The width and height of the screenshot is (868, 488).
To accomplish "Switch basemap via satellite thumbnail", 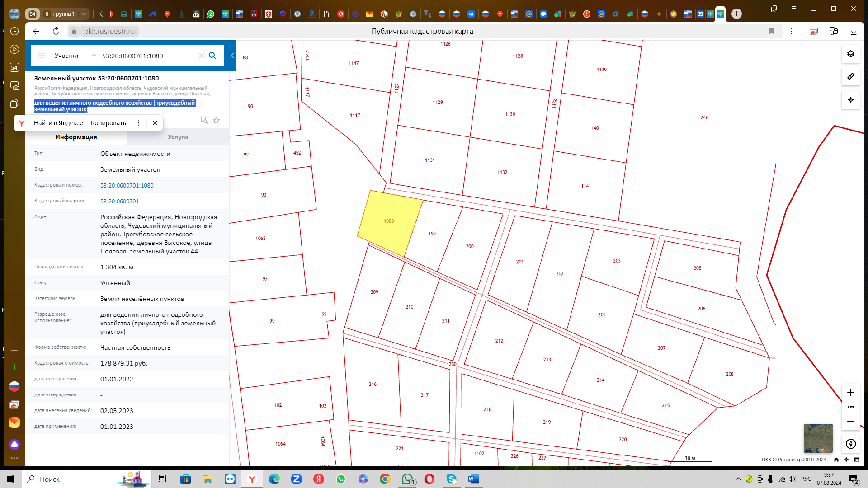I will click(818, 438).
